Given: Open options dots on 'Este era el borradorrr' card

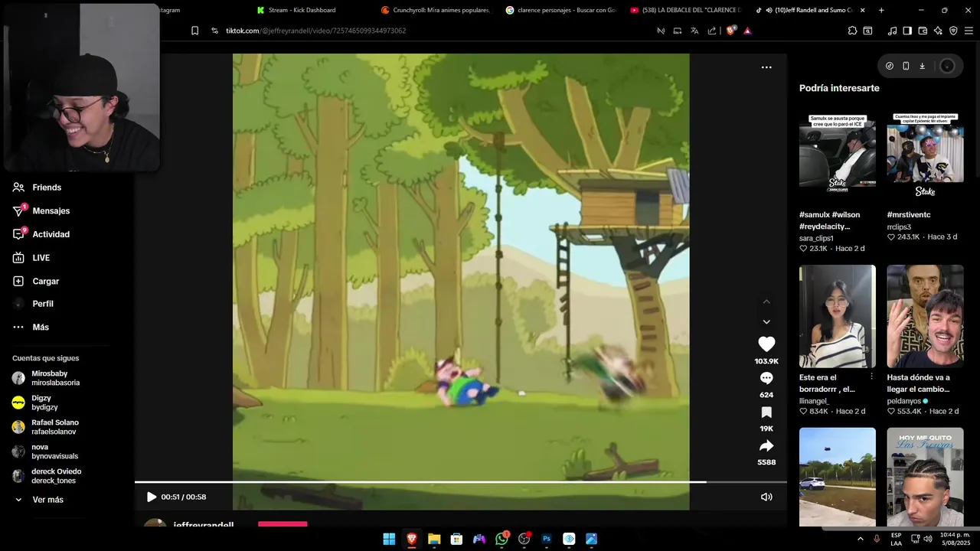Looking at the screenshot, I should point(871,377).
